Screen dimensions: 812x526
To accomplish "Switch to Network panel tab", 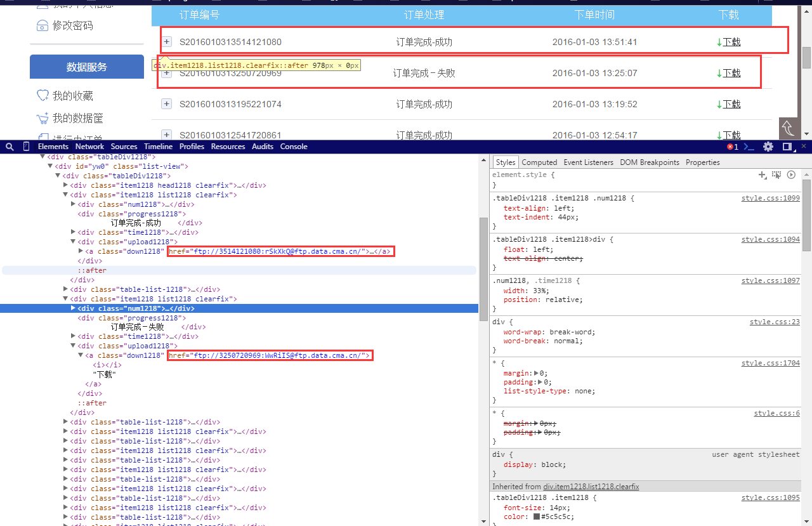I will tap(89, 147).
